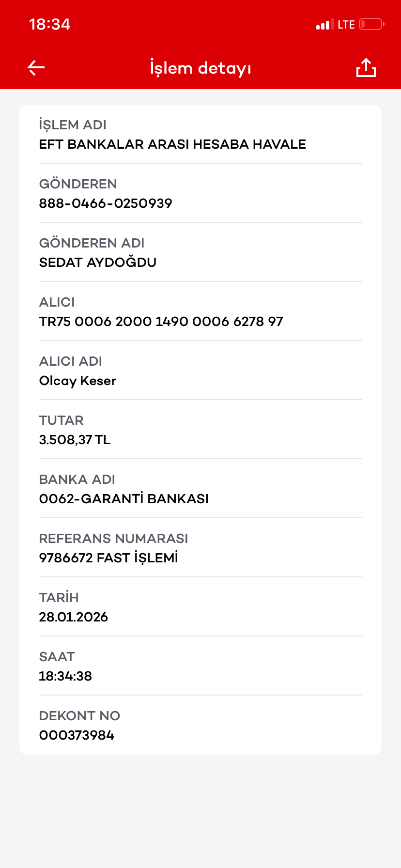Tap the EFT BANKALAR ARASI HESABA HAVALE row

point(200,134)
